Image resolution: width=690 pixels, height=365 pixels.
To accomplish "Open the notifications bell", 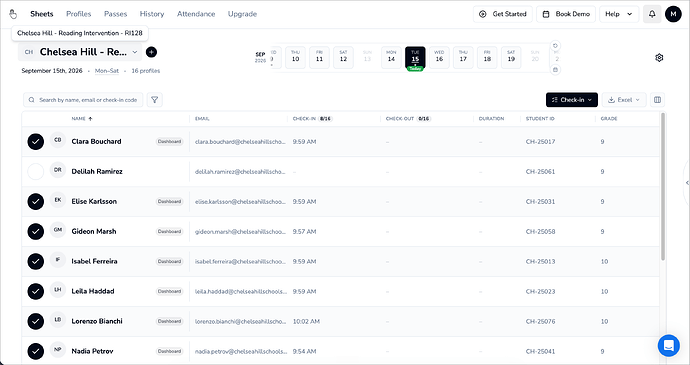I will click(652, 14).
